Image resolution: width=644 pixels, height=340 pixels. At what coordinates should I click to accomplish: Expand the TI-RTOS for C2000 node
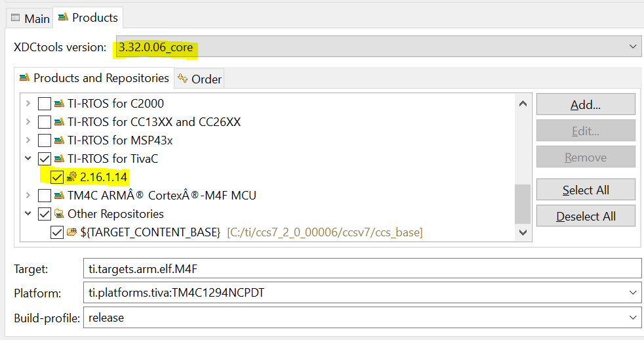28,103
